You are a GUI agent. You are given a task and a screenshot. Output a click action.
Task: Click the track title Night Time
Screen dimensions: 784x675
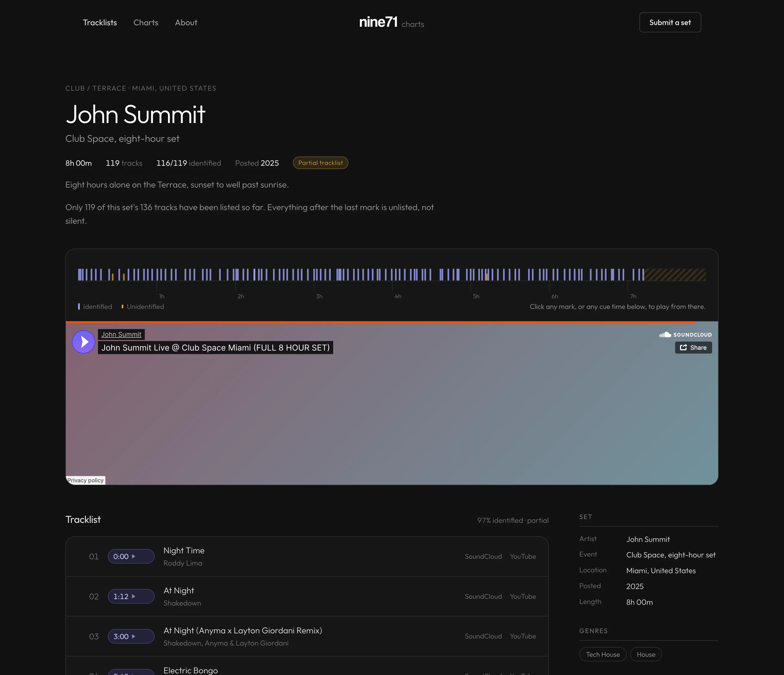click(184, 551)
